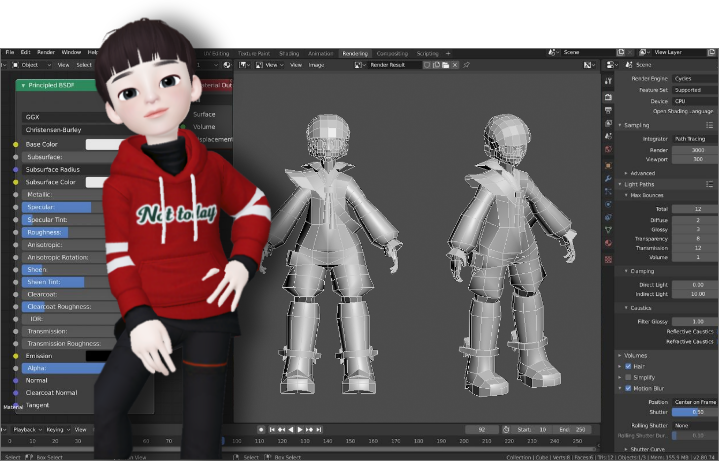This screenshot has height=461, width=719.
Task: Collapse the Max Bounces subpanel
Action: pyautogui.click(x=626, y=195)
